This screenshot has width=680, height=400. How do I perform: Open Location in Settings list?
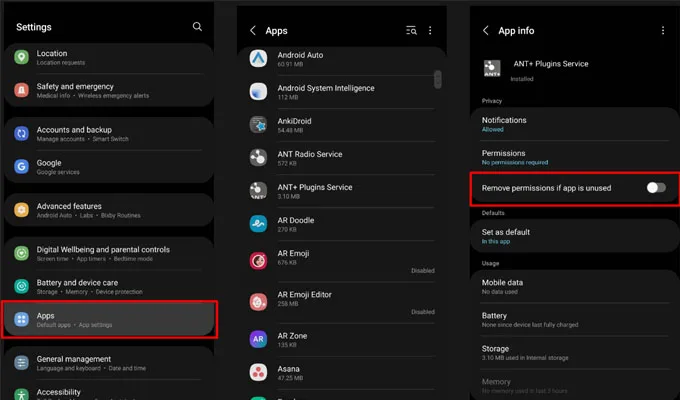(109, 57)
